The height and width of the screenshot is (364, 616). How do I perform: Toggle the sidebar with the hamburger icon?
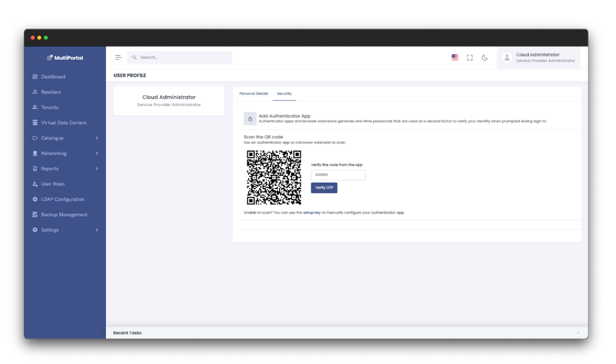pos(118,57)
